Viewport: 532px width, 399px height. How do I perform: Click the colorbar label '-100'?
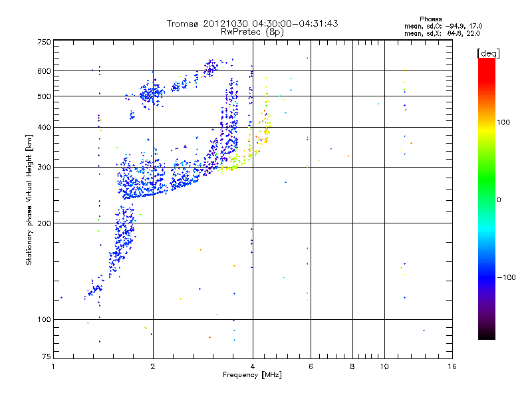point(507,277)
